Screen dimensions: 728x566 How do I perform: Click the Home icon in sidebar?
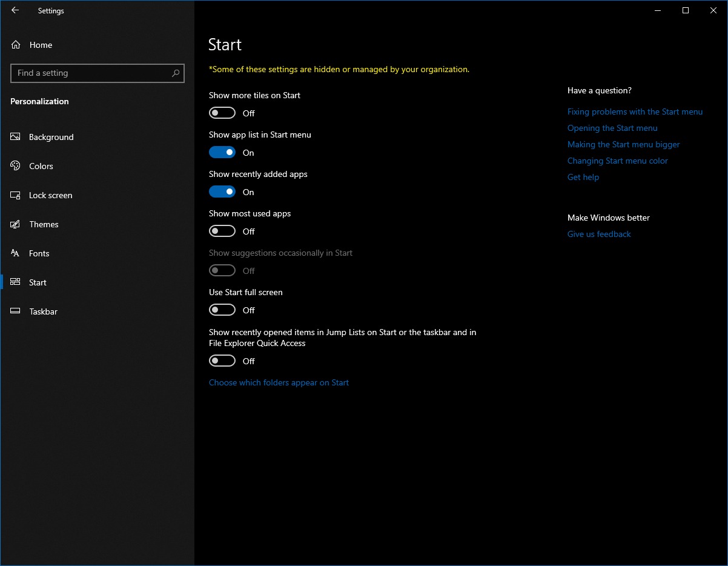tap(16, 45)
